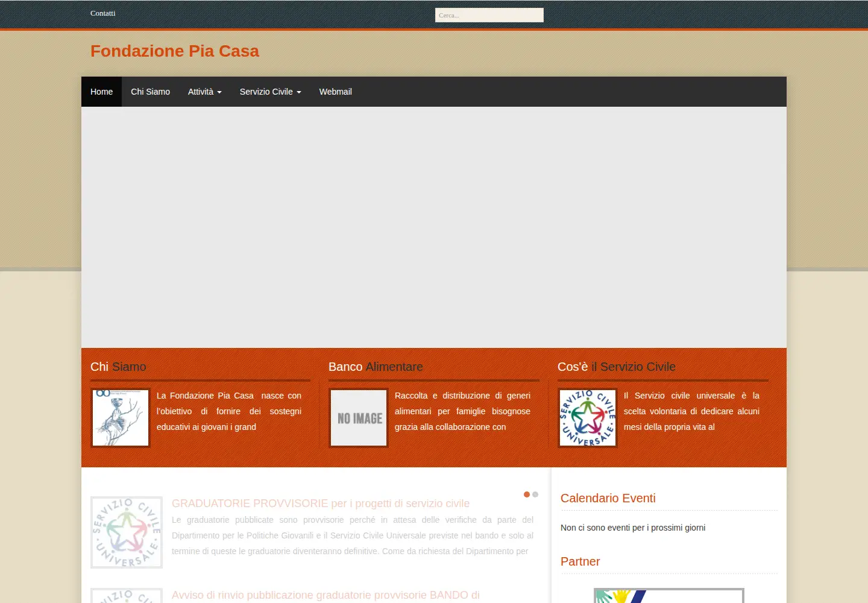Image resolution: width=868 pixels, height=603 pixels.
Task: Click 'Non ci sono eventi per i prossimi giorni' text
Action: coord(633,528)
